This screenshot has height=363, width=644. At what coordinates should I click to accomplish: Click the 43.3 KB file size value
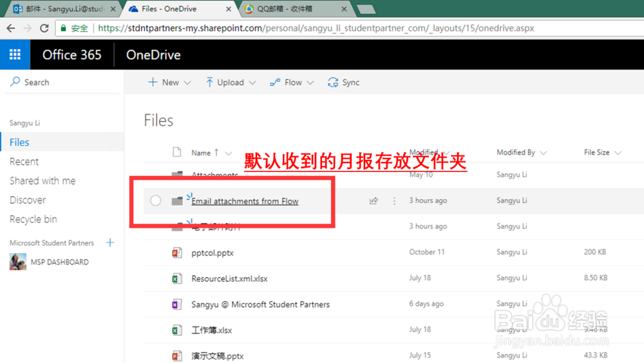pyautogui.click(x=596, y=355)
